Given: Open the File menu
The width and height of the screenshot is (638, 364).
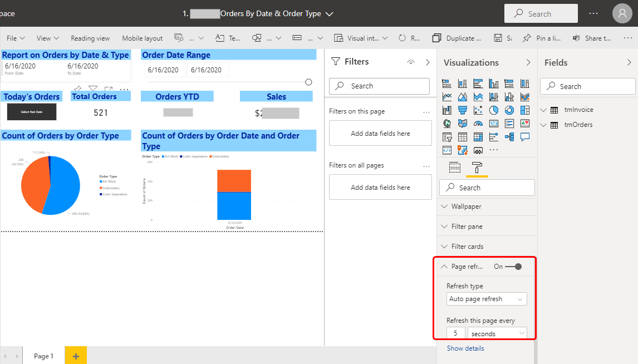Looking at the screenshot, I should coord(16,38).
